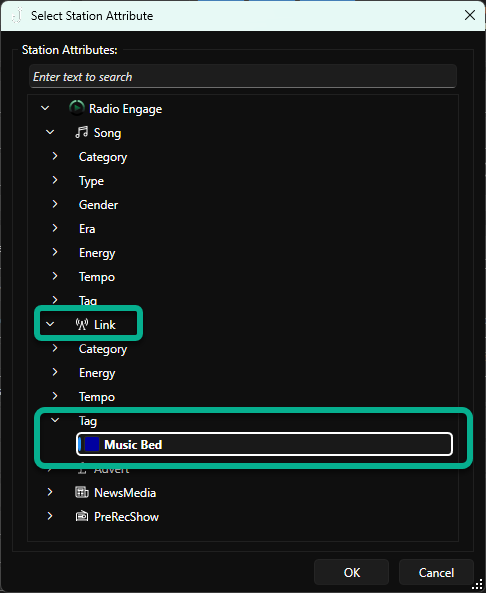Expand the Gender attribute node
The image size is (486, 593).
pyautogui.click(x=55, y=204)
